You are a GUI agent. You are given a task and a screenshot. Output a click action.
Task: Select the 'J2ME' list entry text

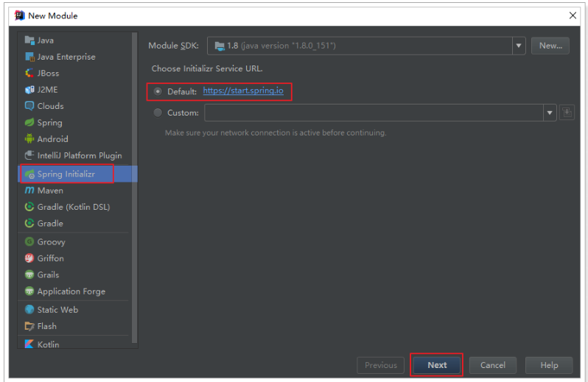48,90
